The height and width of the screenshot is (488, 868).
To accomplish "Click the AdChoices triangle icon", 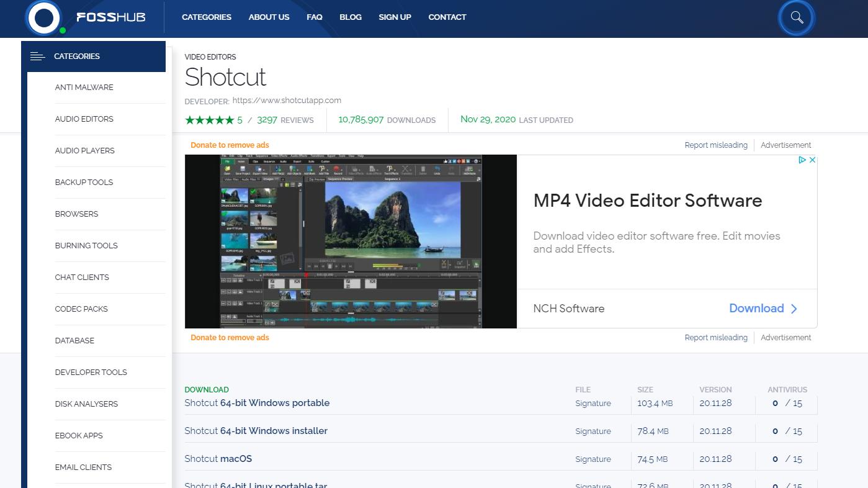I will [802, 160].
